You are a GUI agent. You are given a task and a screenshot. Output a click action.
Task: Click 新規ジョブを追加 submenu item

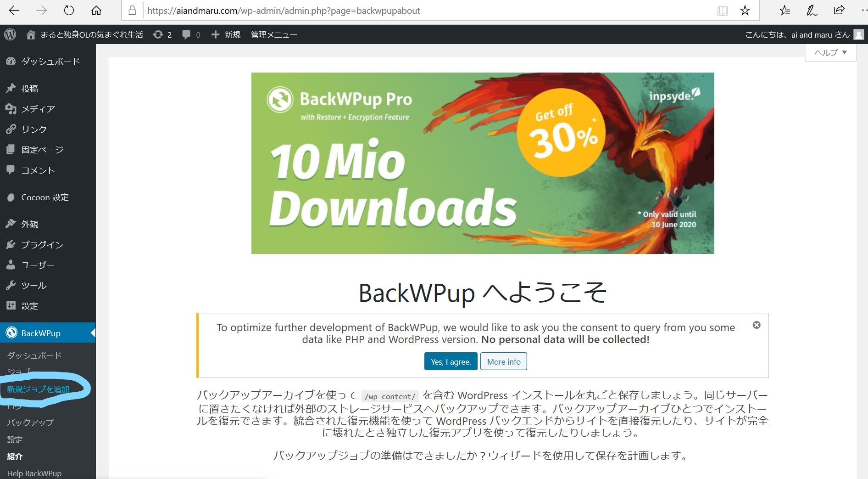click(38, 389)
